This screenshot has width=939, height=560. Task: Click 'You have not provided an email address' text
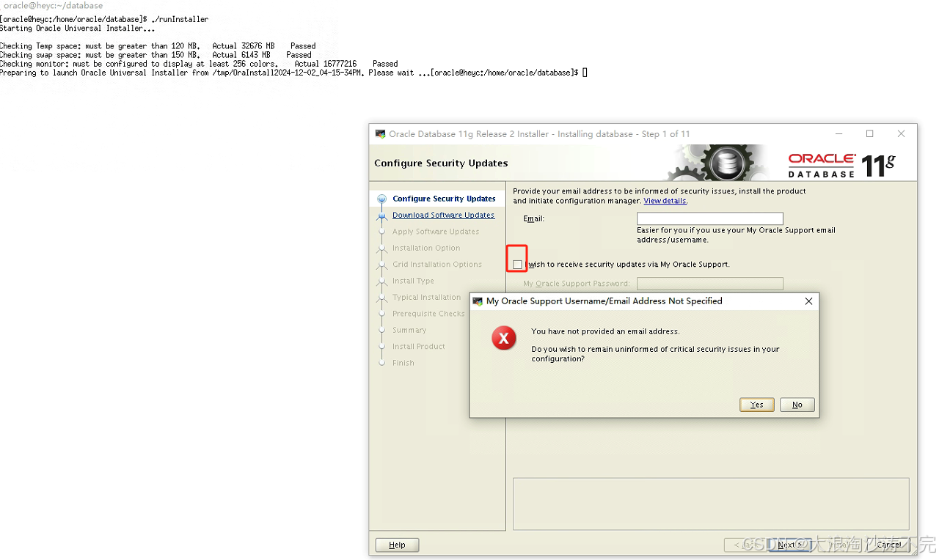(605, 331)
